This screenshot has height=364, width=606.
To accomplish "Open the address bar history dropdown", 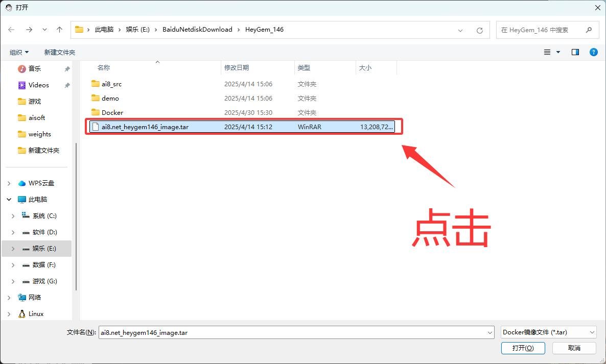I will click(461, 30).
